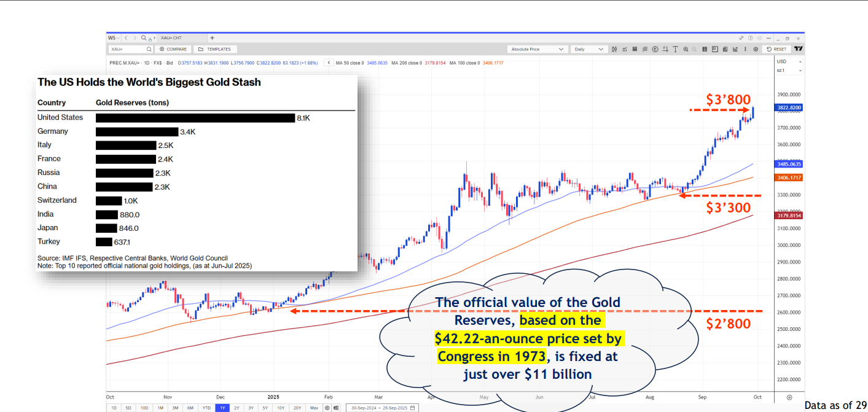This screenshot has width=868, height=412.
Task: Open the candlestick chart type selector
Action: coord(614,49)
